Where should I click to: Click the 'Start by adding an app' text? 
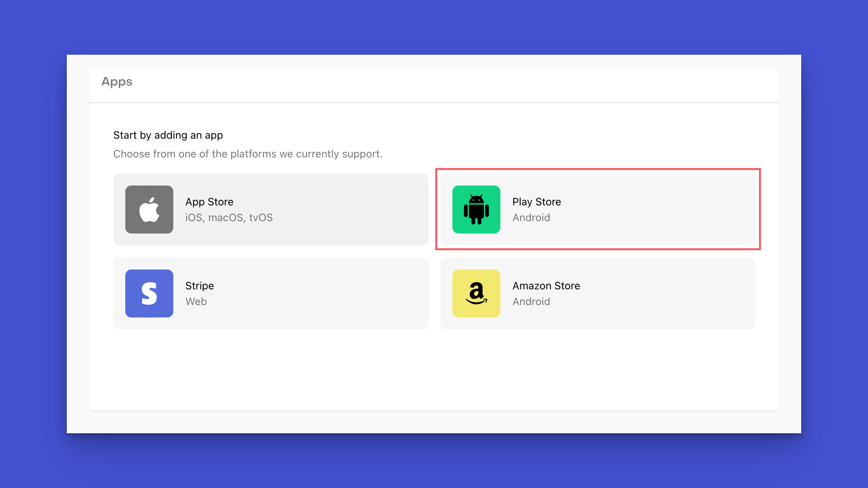[168, 135]
